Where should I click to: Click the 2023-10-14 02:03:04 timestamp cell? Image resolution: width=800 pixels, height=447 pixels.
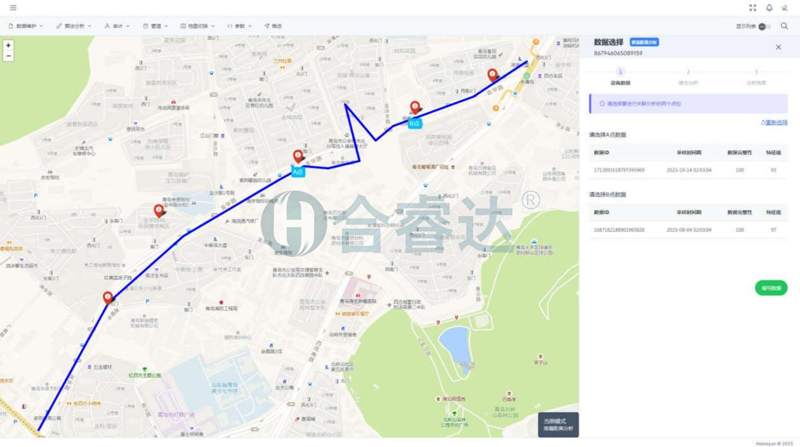[x=689, y=170]
